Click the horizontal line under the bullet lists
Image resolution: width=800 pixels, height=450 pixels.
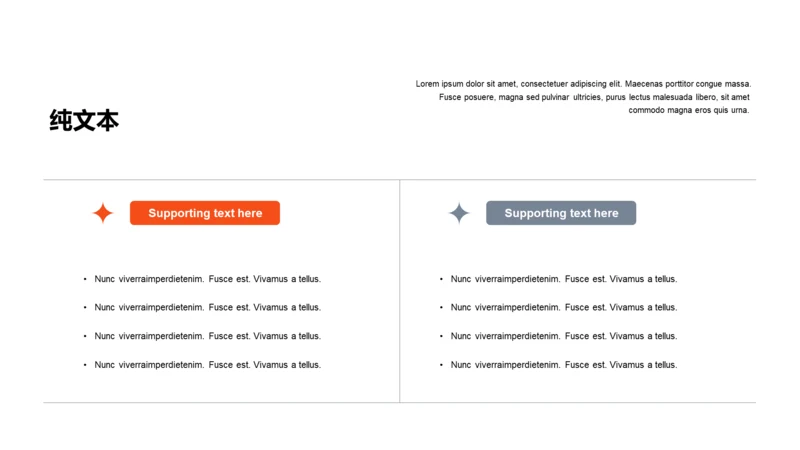click(x=399, y=403)
